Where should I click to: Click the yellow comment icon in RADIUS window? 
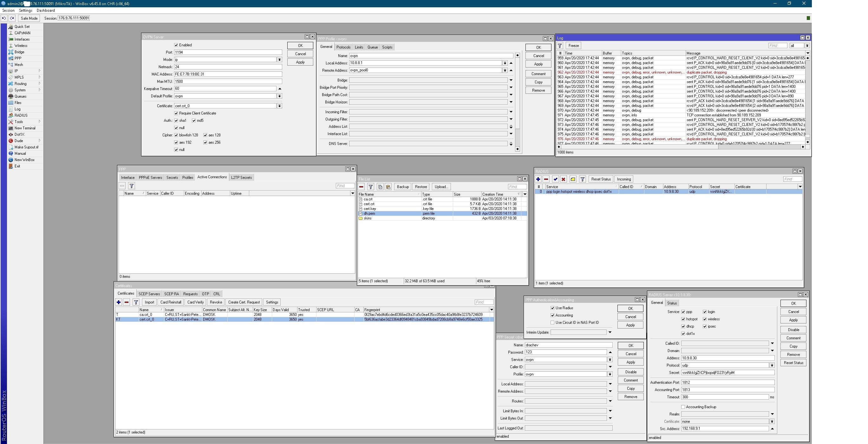[573, 179]
